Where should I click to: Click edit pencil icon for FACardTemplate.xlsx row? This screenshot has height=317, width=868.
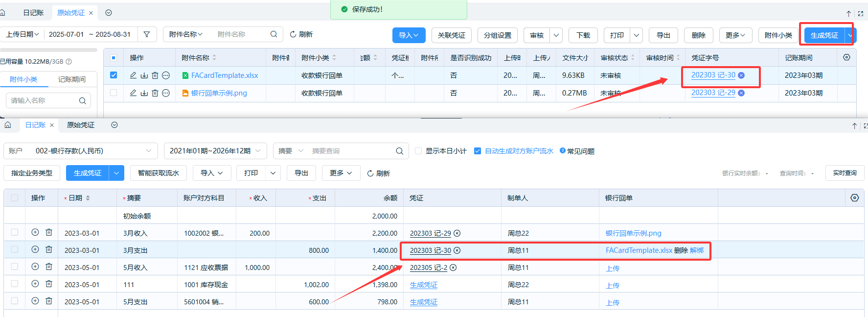pos(133,75)
